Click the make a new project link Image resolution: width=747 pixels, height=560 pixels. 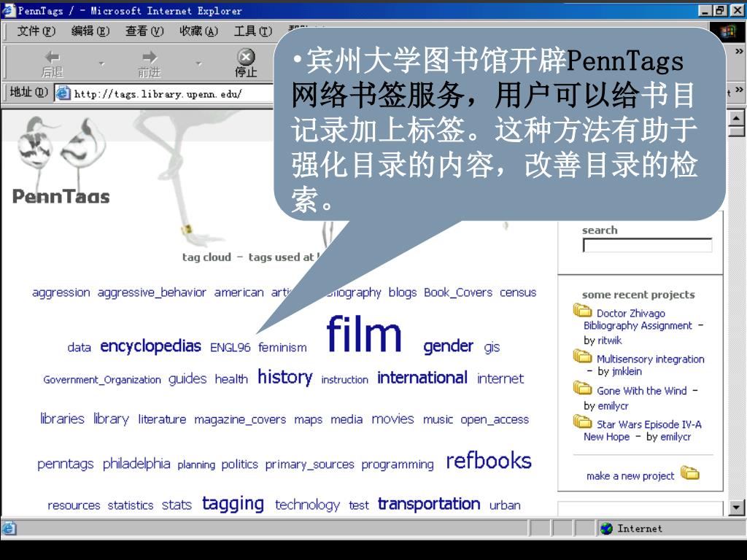(630, 475)
